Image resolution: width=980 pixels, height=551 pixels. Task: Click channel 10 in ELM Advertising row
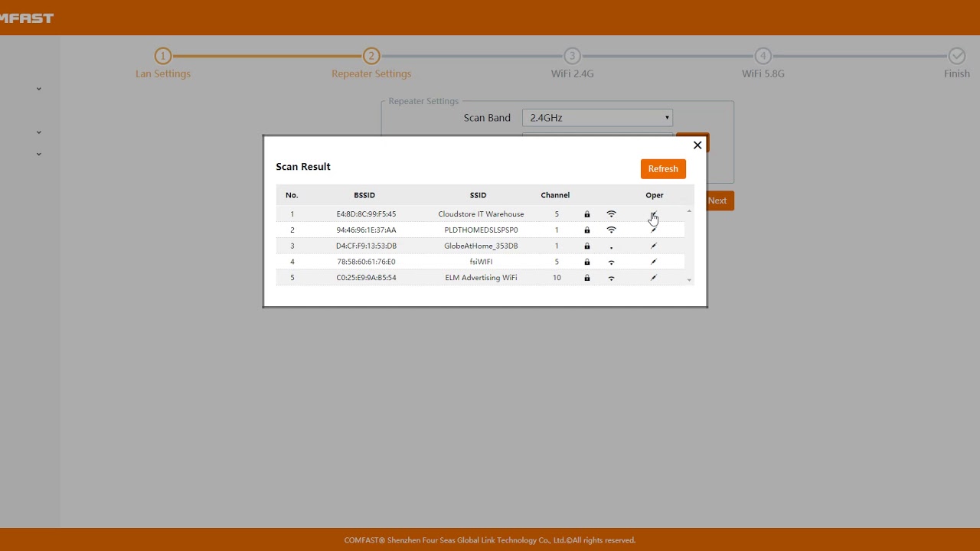click(557, 278)
